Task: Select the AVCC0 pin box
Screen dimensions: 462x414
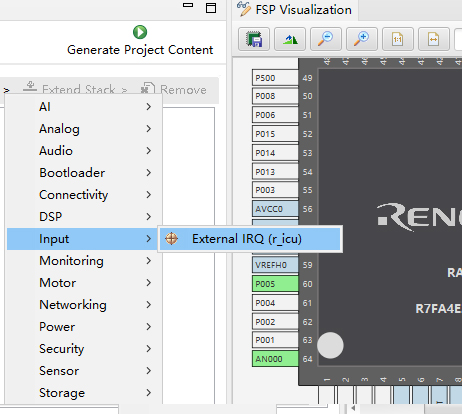Action: tap(275, 209)
